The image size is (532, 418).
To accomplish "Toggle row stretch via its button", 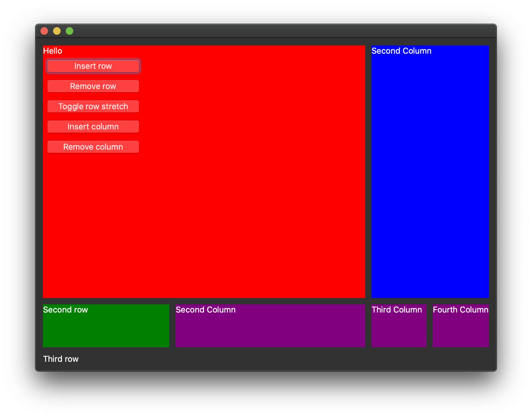I will click(93, 106).
